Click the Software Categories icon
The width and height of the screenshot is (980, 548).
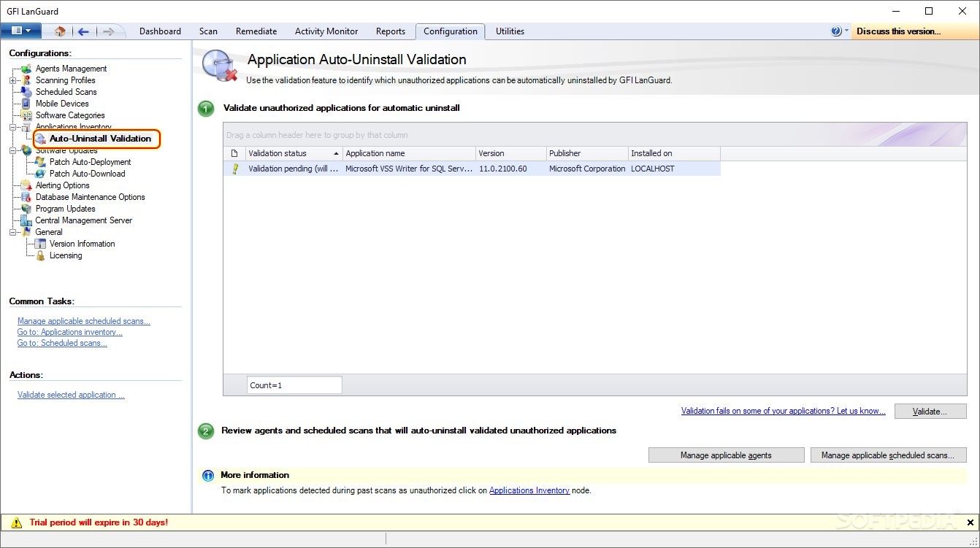pos(27,115)
